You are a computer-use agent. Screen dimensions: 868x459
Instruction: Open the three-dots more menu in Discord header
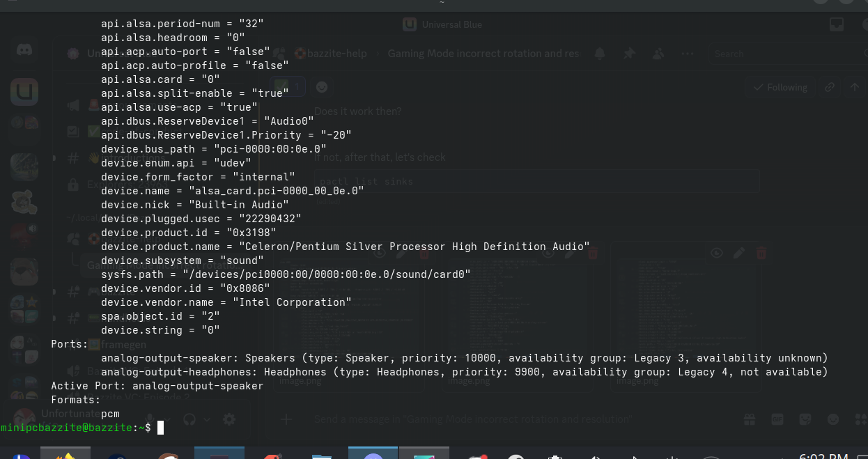[x=688, y=54]
